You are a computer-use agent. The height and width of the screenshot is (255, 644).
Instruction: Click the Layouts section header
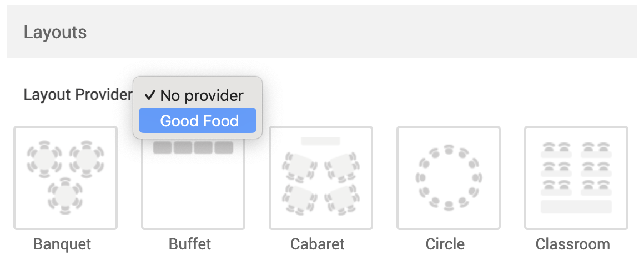pos(55,32)
